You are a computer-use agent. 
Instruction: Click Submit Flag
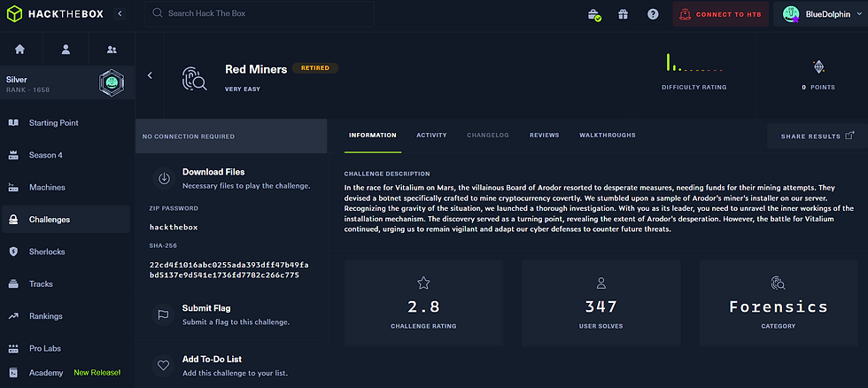(205, 308)
